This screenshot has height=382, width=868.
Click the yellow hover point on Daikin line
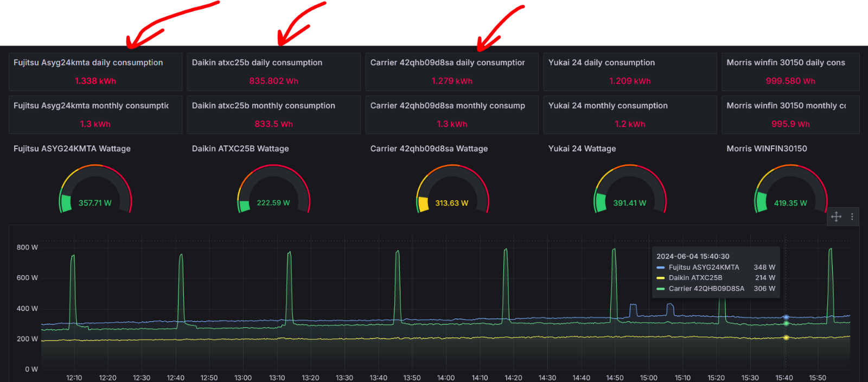(x=786, y=338)
